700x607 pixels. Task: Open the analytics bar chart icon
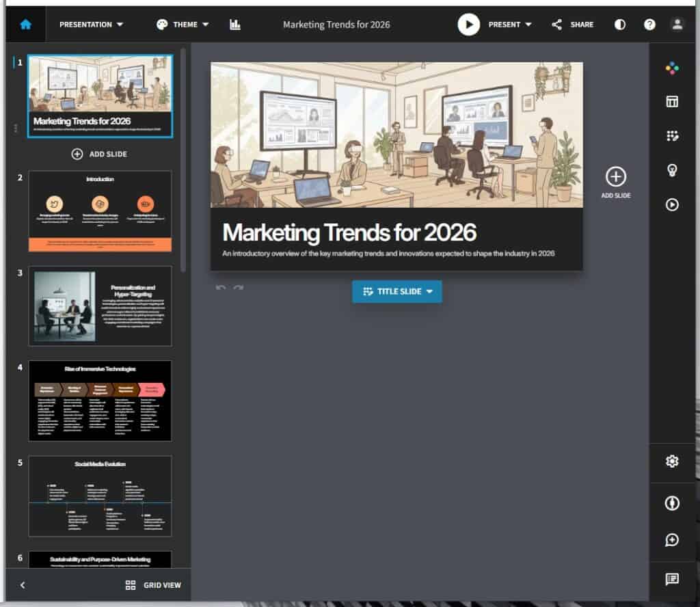click(235, 25)
